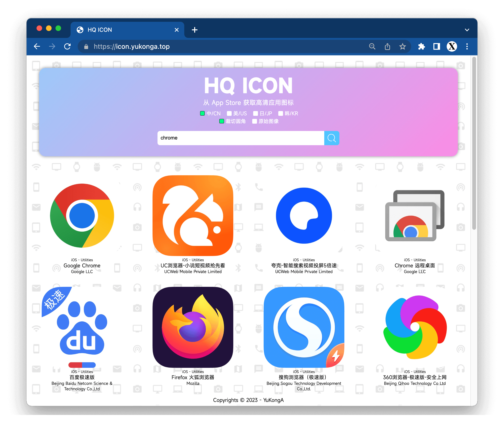Click the share icon in the address bar

pyautogui.click(x=387, y=46)
